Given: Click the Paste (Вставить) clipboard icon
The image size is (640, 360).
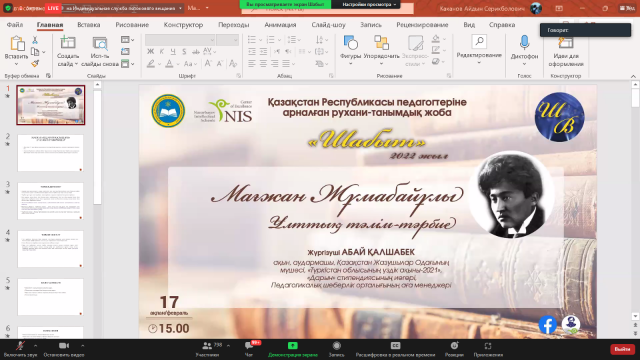Looking at the screenshot, I should pos(17,44).
